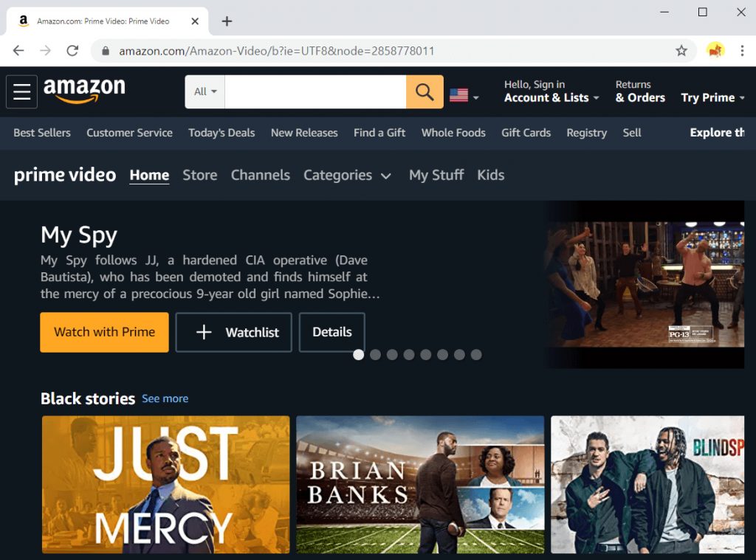756x560 pixels.
Task: Open the All search category dropdown
Action: click(x=205, y=91)
